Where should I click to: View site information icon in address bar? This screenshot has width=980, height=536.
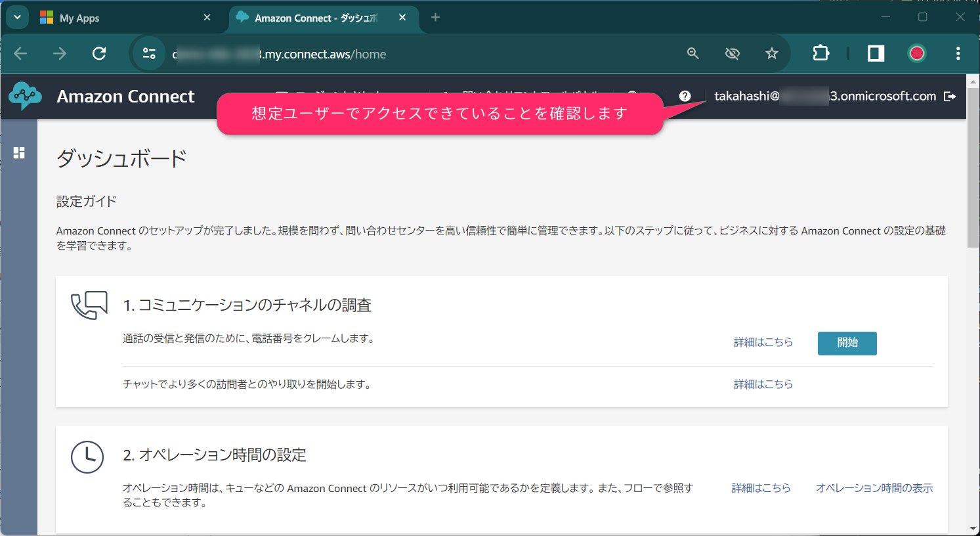[149, 54]
